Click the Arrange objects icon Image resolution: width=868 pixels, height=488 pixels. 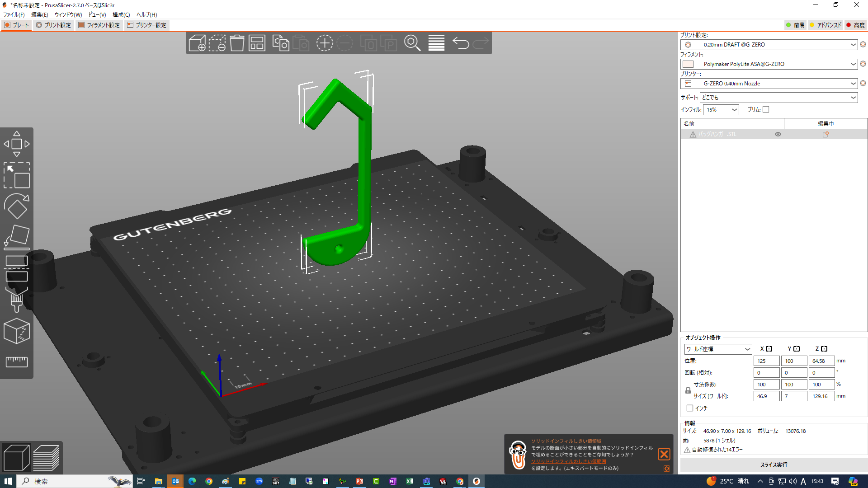point(257,43)
